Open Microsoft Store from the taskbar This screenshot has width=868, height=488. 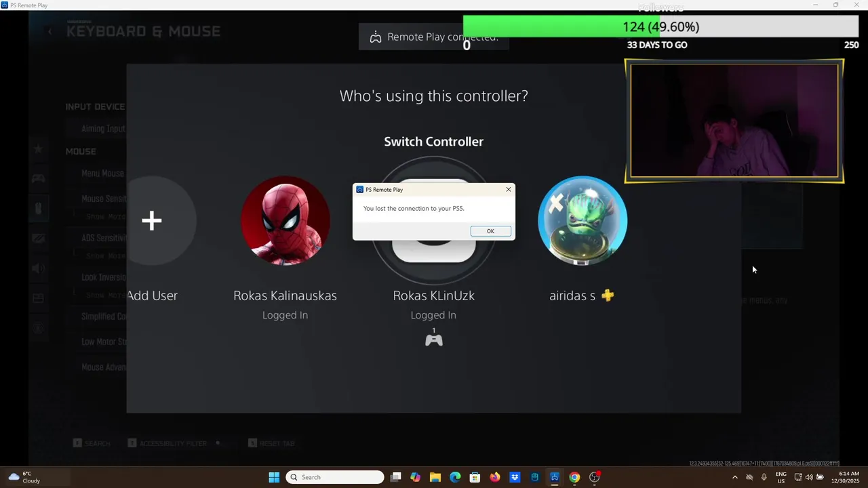point(475,477)
